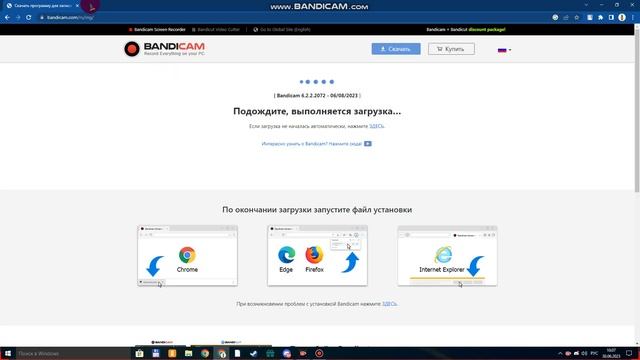Screen dimensions: 640x360
Task: Close the Bandicam browser tab
Action: pyautogui.click(x=77, y=6)
